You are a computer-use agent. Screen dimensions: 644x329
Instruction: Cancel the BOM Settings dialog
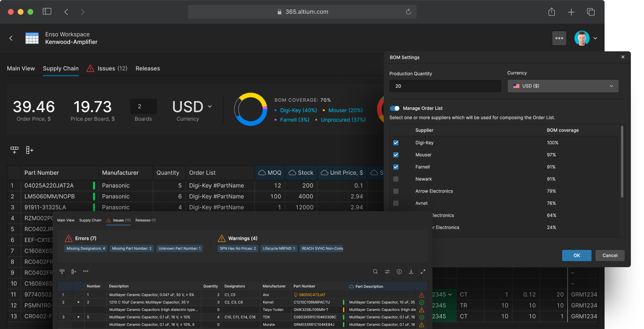pos(610,255)
